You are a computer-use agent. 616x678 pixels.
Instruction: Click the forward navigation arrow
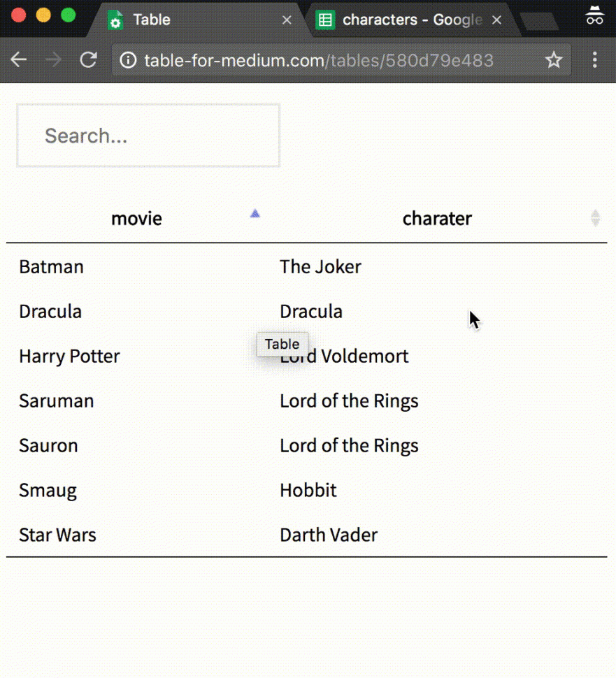(54, 60)
